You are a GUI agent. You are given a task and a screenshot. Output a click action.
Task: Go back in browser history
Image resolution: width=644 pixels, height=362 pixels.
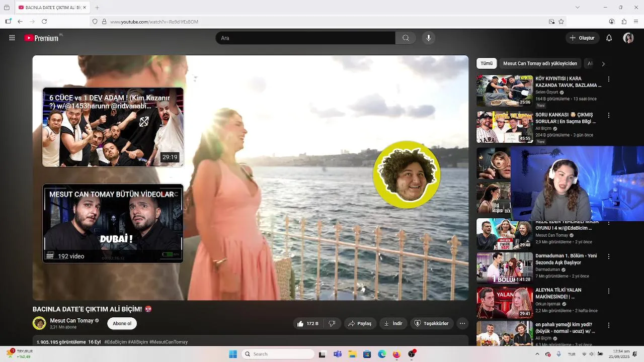pos(20,22)
